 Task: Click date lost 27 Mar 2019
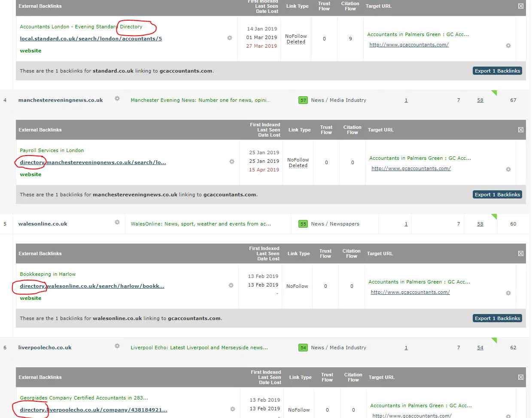(261, 46)
